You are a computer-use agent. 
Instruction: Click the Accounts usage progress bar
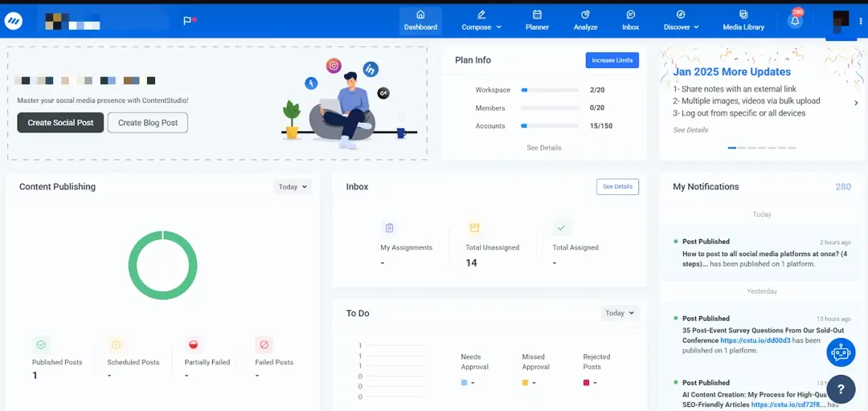[550, 126]
